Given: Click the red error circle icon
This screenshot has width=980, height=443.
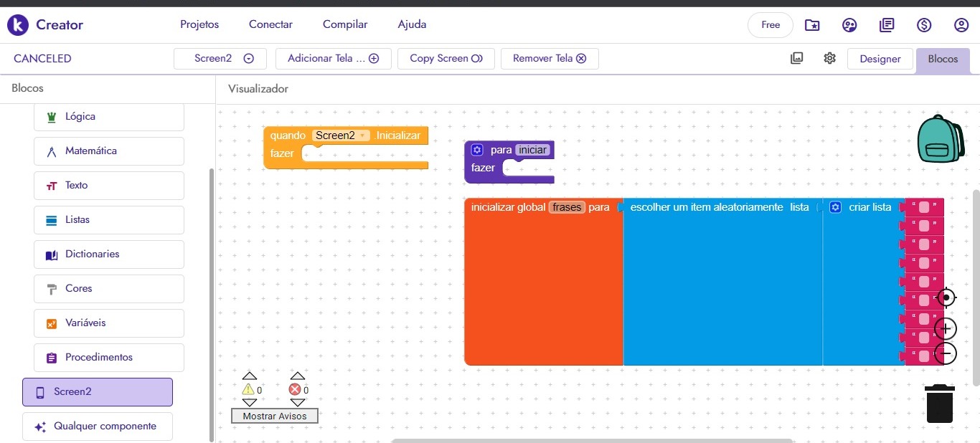Looking at the screenshot, I should (x=295, y=389).
